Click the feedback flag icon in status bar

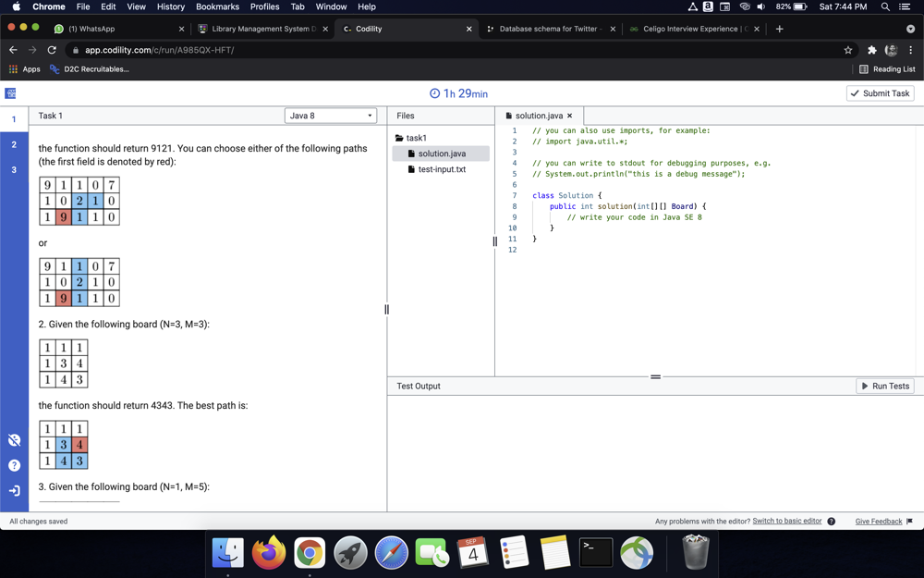tap(909, 522)
